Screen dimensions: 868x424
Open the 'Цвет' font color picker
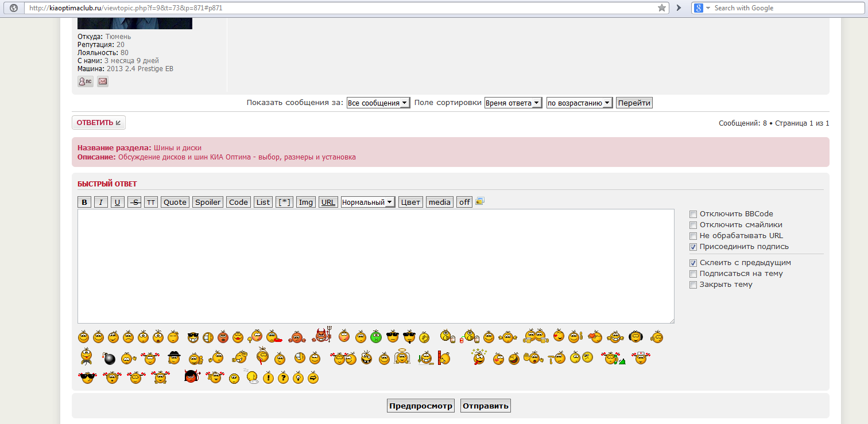coord(410,202)
